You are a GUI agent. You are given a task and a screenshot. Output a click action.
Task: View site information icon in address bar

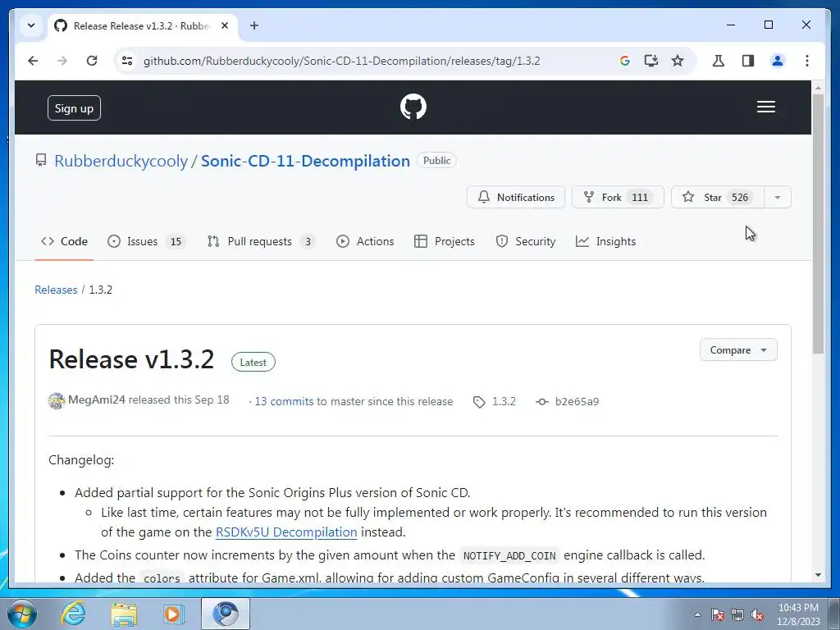pos(127,61)
